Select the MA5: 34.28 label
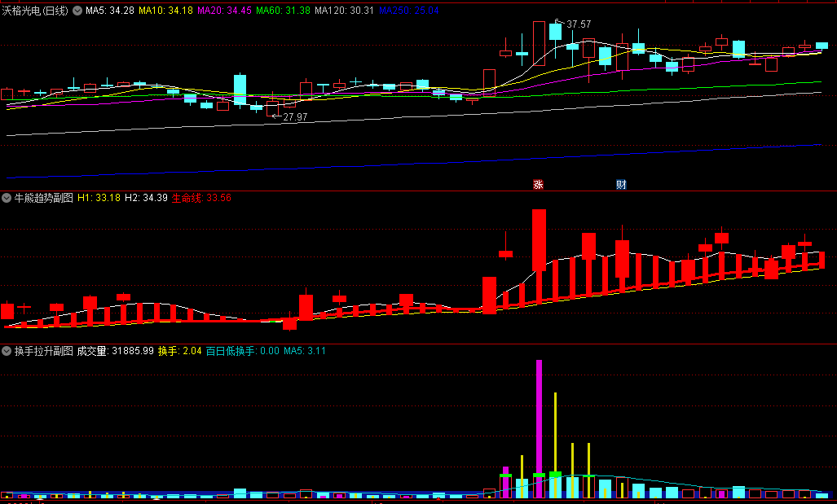The height and width of the screenshot is (504, 837). [110, 10]
